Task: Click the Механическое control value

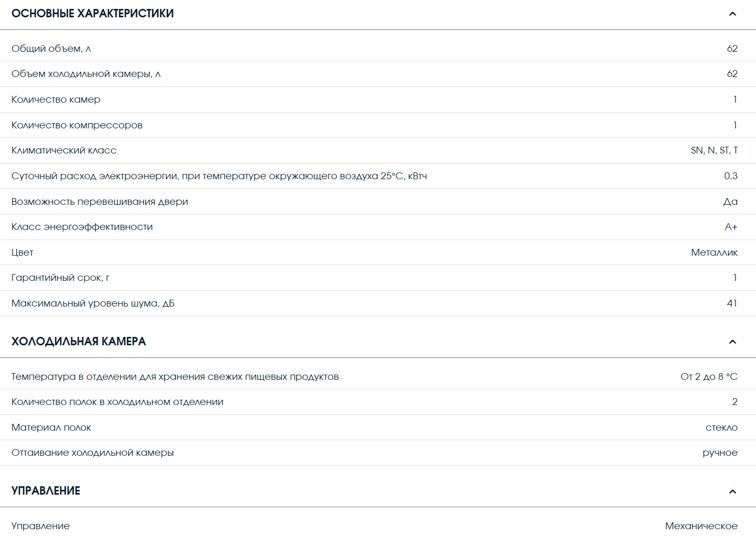Action: [702, 526]
